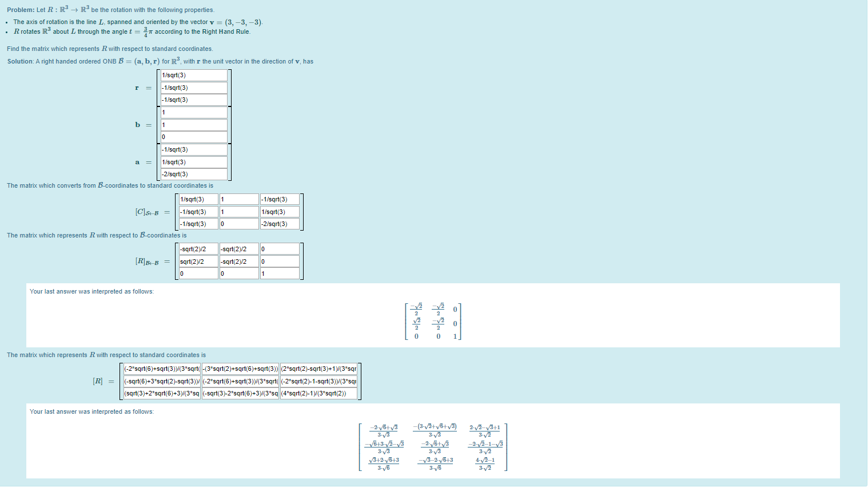Select row 3 column 1 of the [C] matrix

point(198,224)
